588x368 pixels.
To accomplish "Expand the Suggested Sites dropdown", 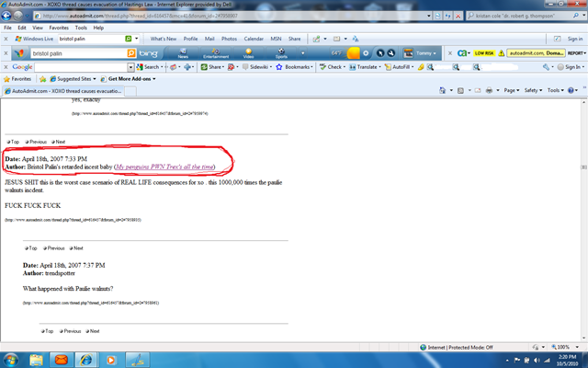I will [x=95, y=79].
